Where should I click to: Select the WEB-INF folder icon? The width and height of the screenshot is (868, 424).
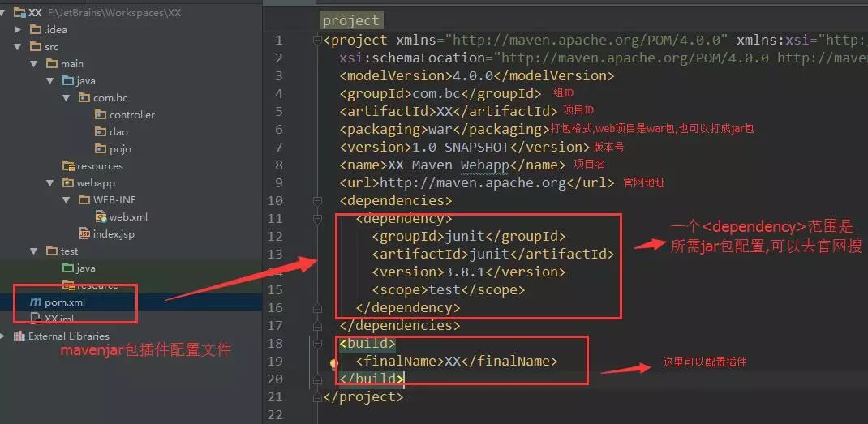(x=84, y=199)
